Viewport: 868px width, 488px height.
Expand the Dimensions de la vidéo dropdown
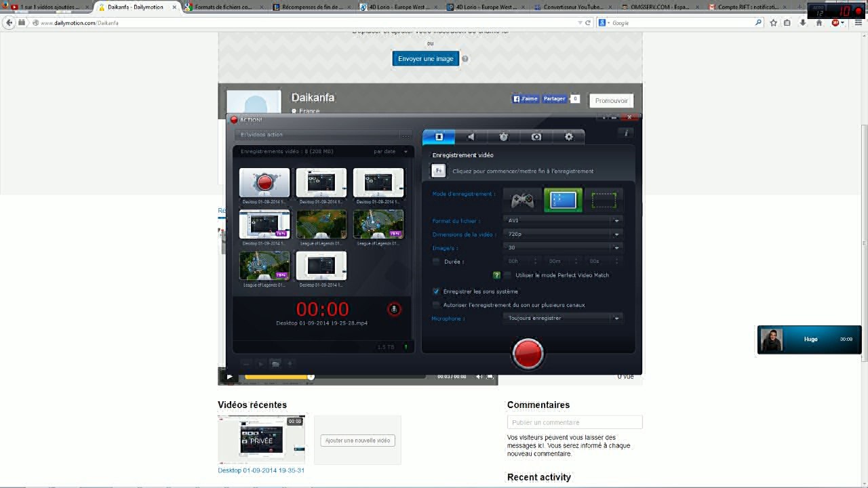click(562, 234)
